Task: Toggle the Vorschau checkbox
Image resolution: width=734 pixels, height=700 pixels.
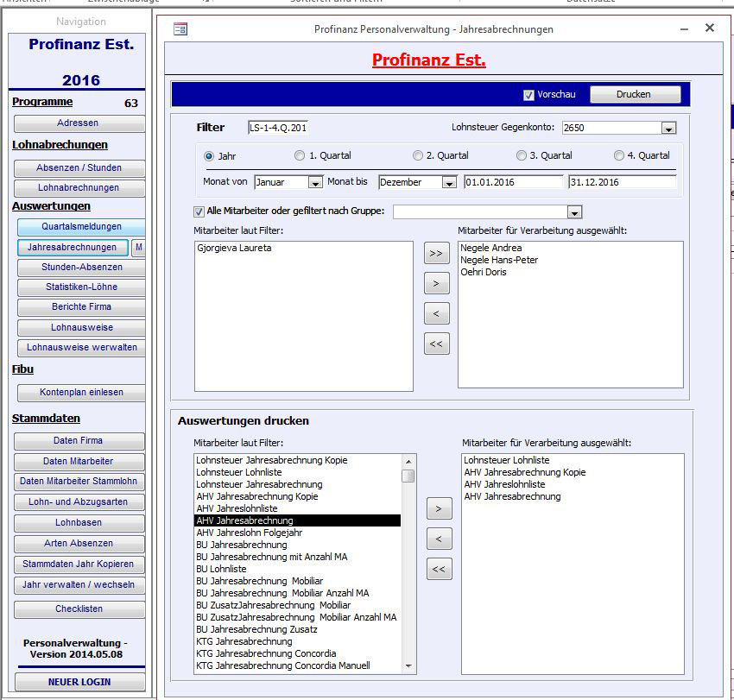Action: click(528, 95)
